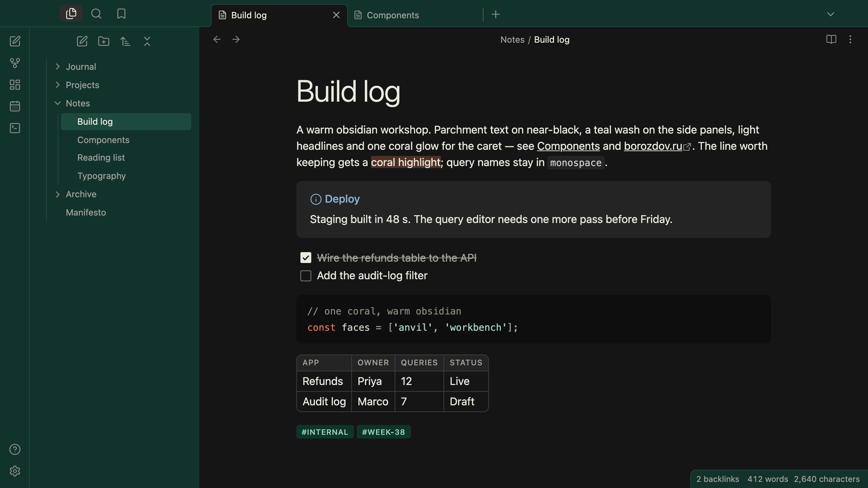Screen dimensions: 868x488
Task: Open command palette terminal icon
Action: (15, 128)
